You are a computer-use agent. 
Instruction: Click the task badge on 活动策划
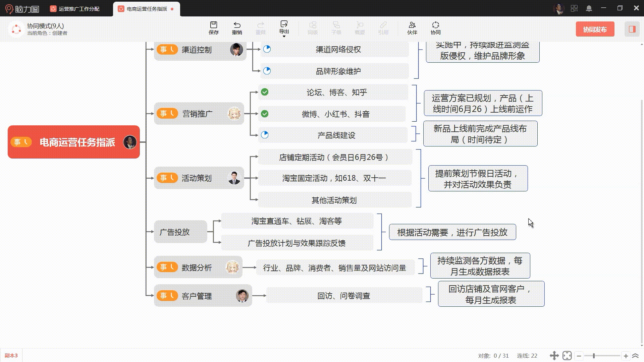[167, 178]
